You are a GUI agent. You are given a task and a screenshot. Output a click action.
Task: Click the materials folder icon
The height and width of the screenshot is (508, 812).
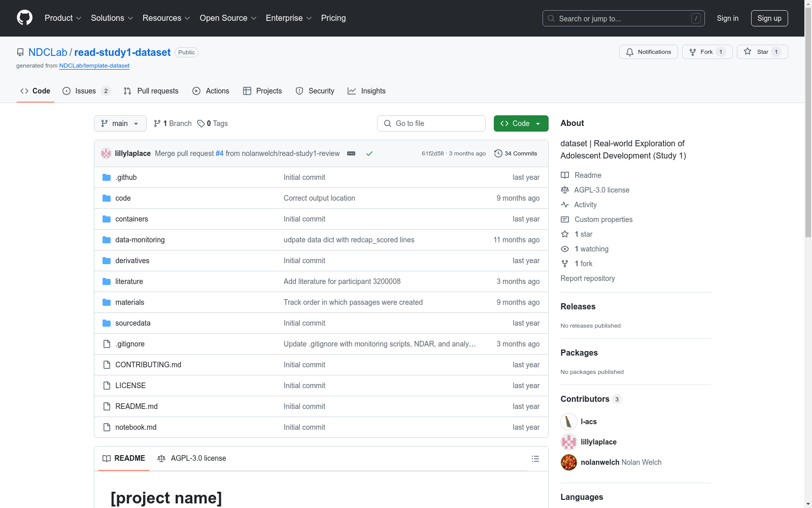107,302
